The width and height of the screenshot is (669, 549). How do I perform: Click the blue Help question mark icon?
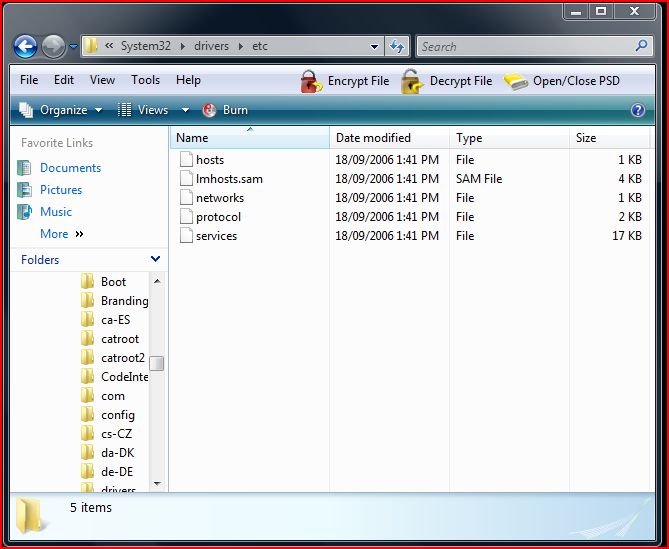[x=638, y=110]
